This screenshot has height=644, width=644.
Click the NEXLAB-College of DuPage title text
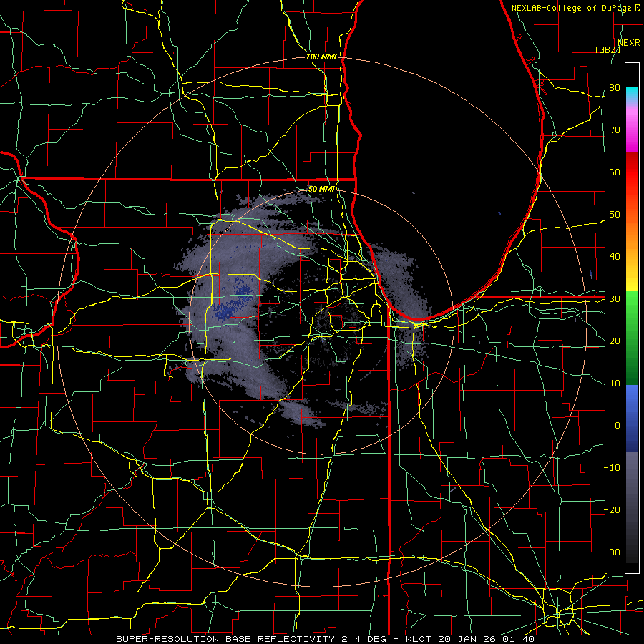point(572,8)
